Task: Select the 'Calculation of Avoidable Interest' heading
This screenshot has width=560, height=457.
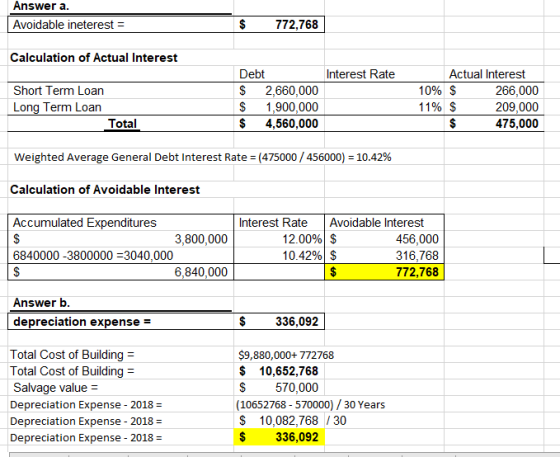Action: [105, 190]
